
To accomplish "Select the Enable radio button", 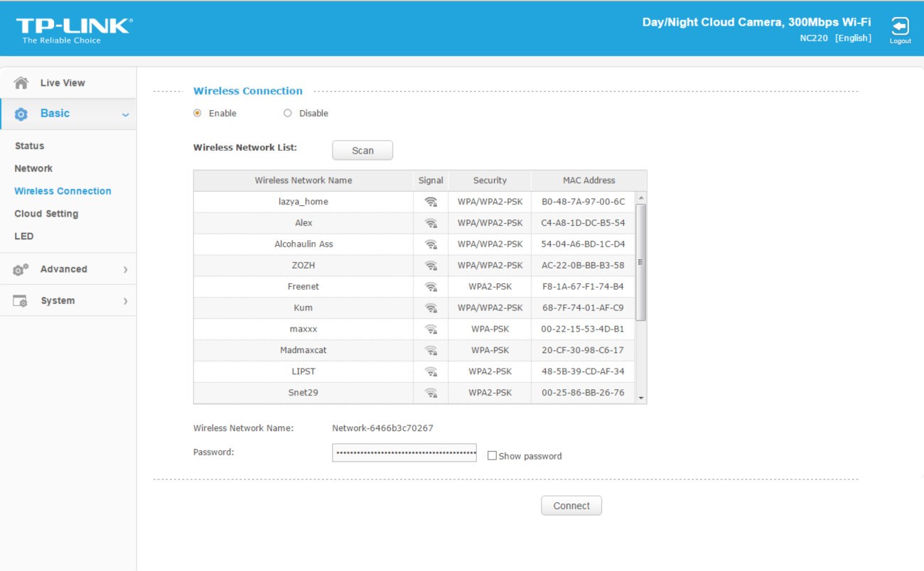I will [198, 113].
